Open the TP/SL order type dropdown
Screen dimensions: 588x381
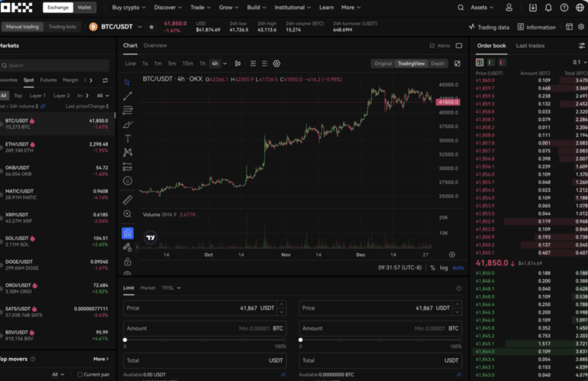point(170,288)
